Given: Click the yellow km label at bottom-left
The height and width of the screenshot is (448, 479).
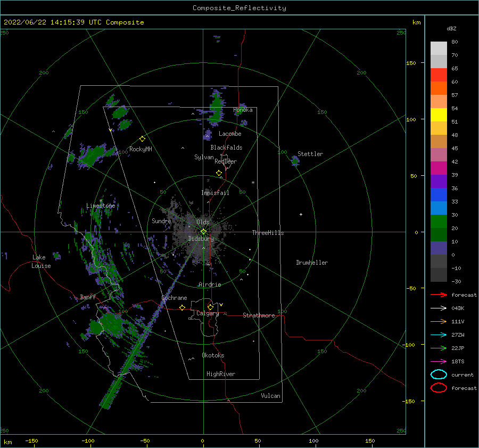Looking at the screenshot, I should (x=7, y=442).
